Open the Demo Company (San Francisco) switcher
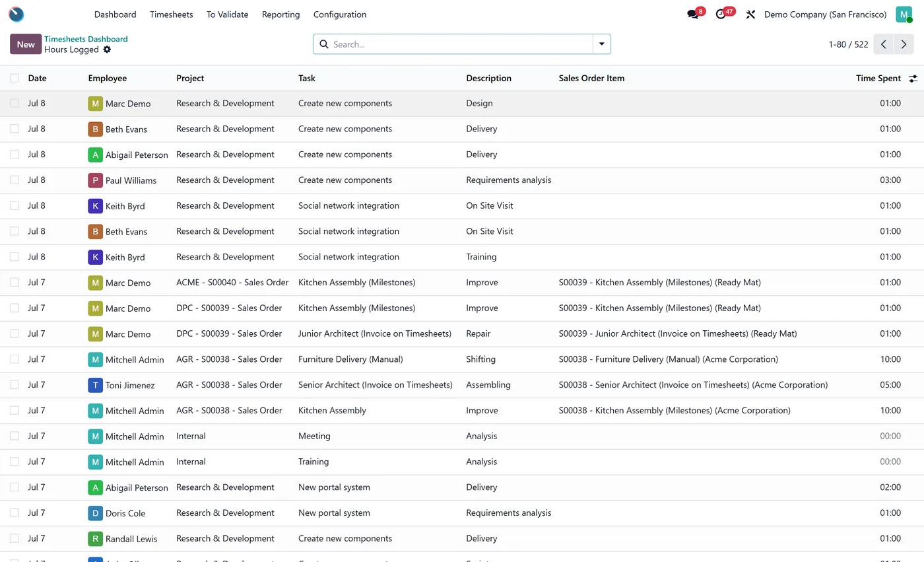 pos(825,15)
